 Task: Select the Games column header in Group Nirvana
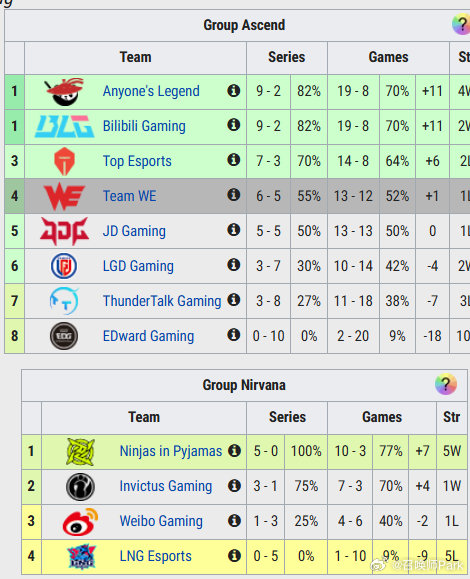pos(382,417)
